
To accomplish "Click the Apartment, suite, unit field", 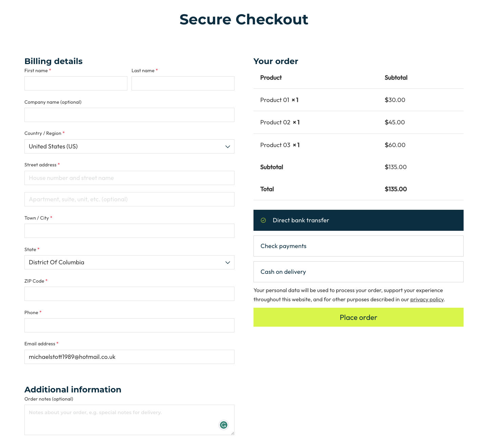I will tap(129, 199).
